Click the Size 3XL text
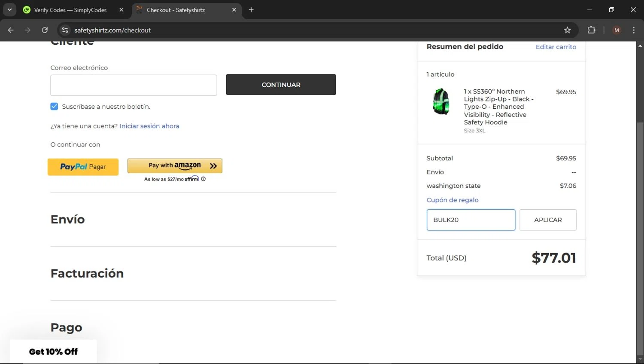The width and height of the screenshot is (644, 364). (x=474, y=131)
